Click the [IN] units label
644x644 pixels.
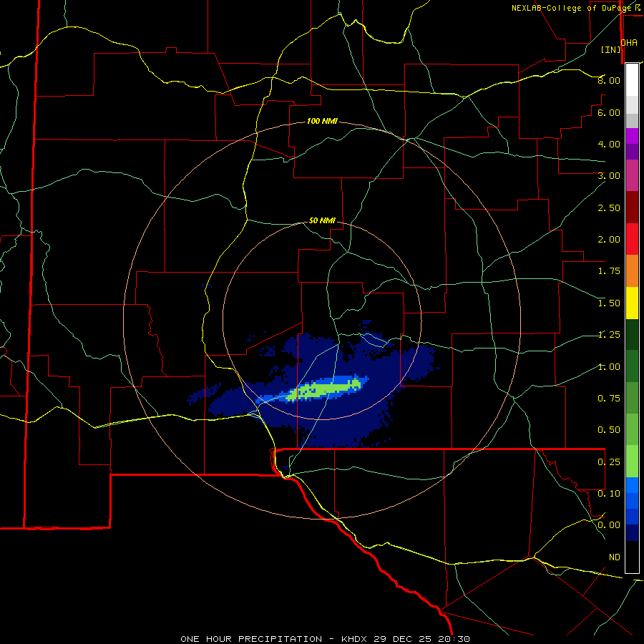pos(610,49)
